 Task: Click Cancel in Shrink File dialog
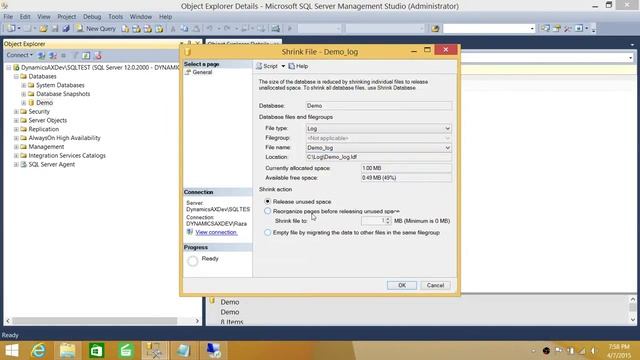coord(436,285)
